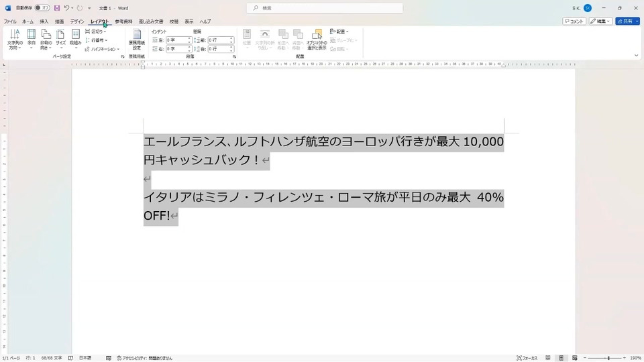Open the ヘルプ tab
The image size is (644, 362).
(205, 21)
